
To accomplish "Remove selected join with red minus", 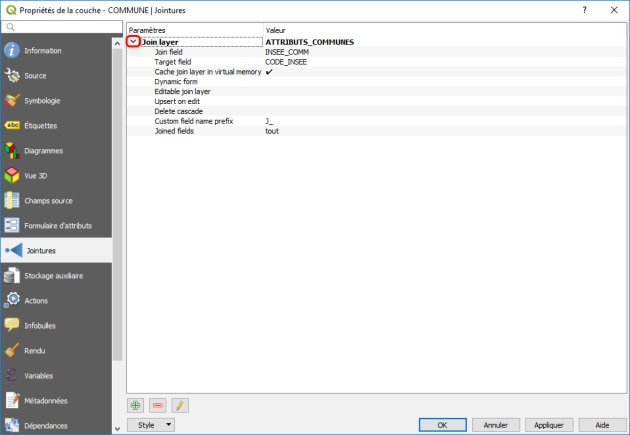I will coord(158,405).
